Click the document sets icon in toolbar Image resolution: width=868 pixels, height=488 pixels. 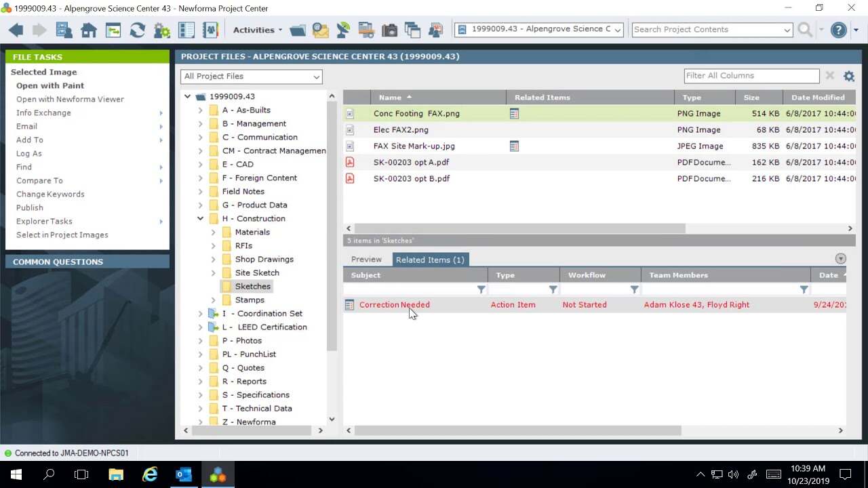[x=366, y=30]
